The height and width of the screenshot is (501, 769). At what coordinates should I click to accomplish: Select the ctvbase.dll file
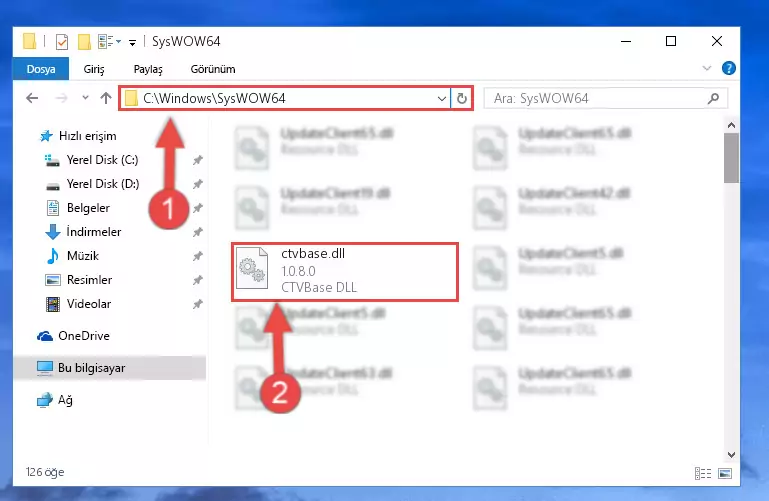coord(345,272)
